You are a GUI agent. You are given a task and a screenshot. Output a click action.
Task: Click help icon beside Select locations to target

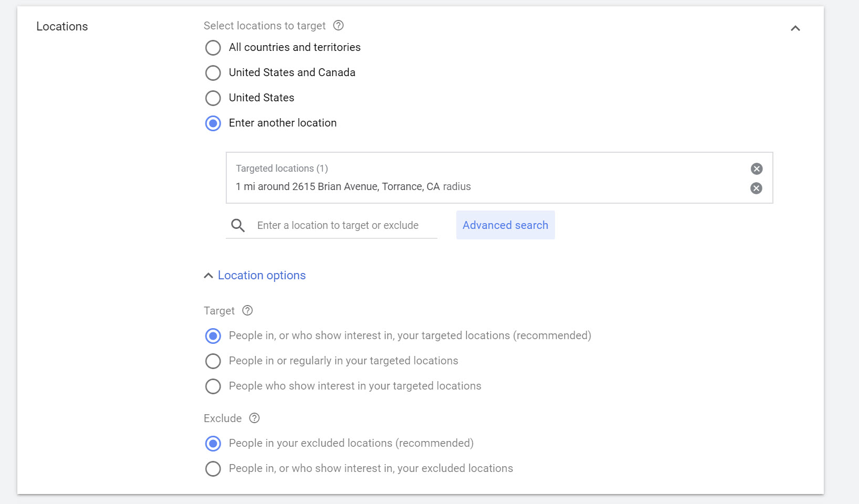339,25
